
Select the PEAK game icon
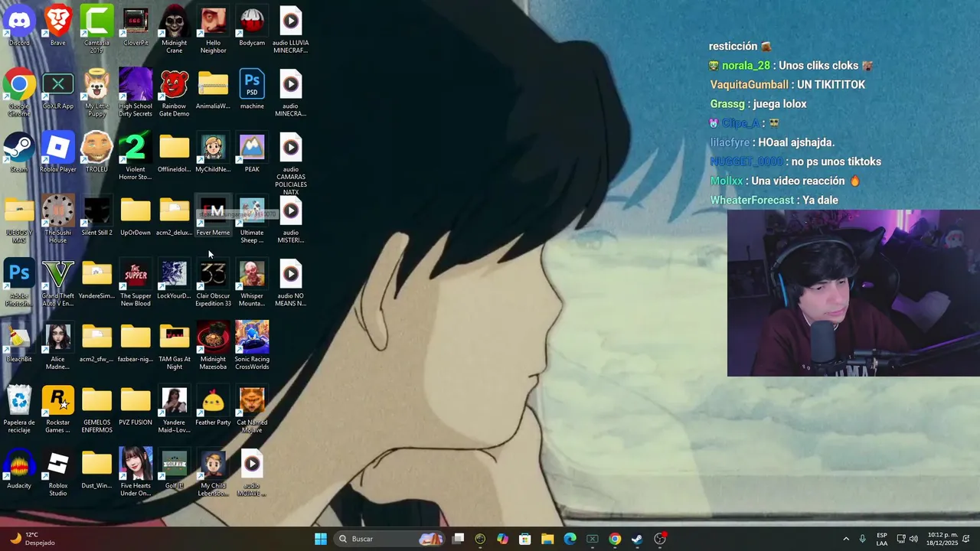tap(252, 153)
